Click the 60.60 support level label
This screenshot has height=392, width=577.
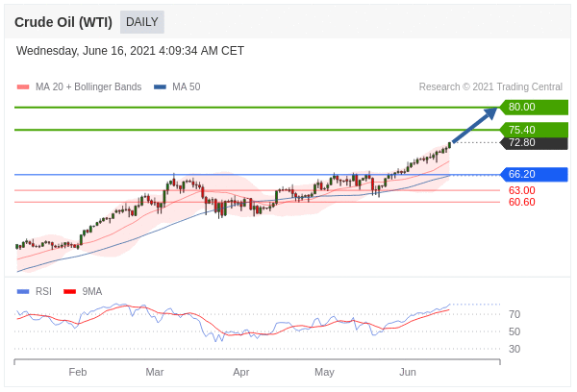tap(521, 202)
